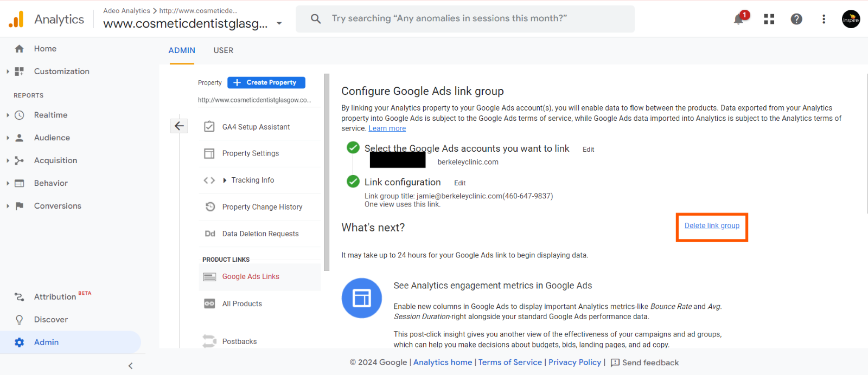This screenshot has width=868, height=375.
Task: Click the green checkmark beside Link configuration
Action: pyautogui.click(x=353, y=181)
